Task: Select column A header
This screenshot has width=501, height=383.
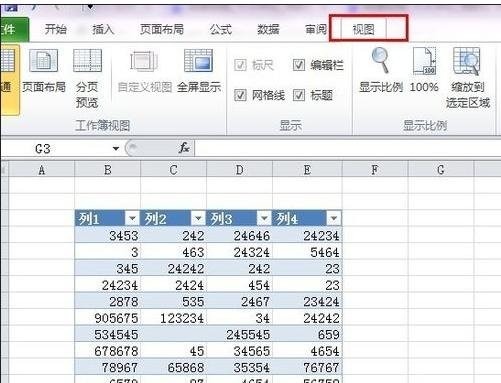Action: point(41,170)
